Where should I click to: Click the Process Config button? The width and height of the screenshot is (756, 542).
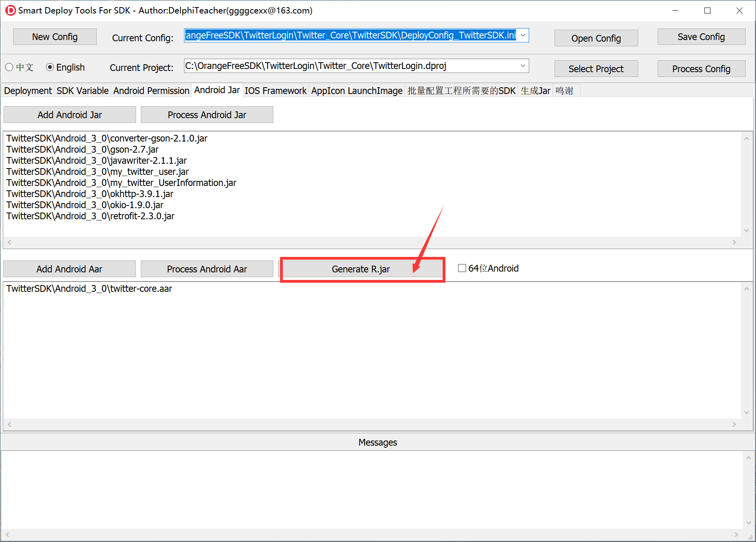(x=701, y=69)
